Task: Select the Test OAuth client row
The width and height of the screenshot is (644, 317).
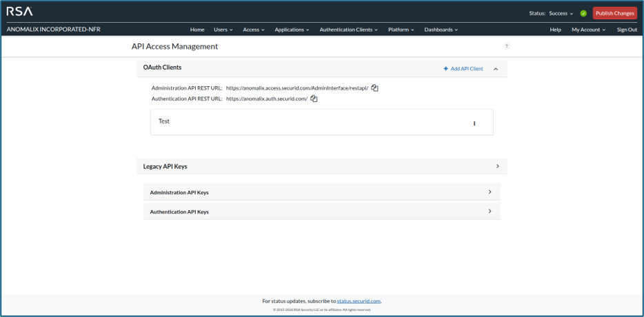Action: point(321,122)
